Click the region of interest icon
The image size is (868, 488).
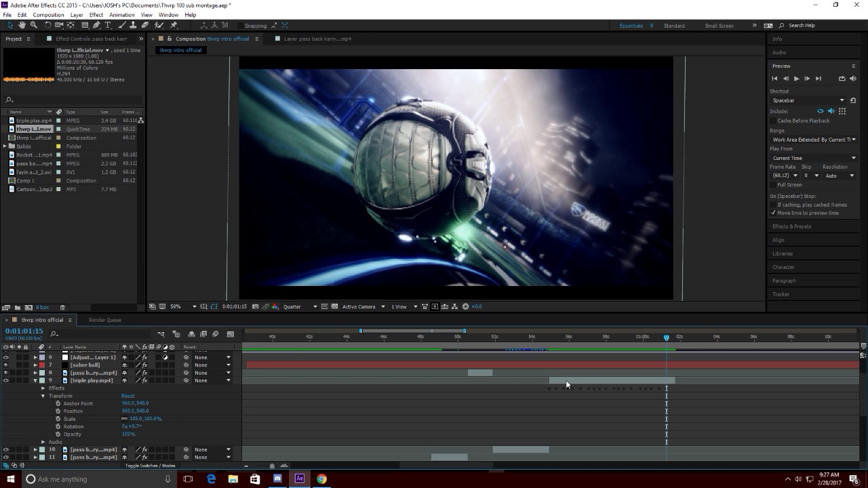pos(325,306)
